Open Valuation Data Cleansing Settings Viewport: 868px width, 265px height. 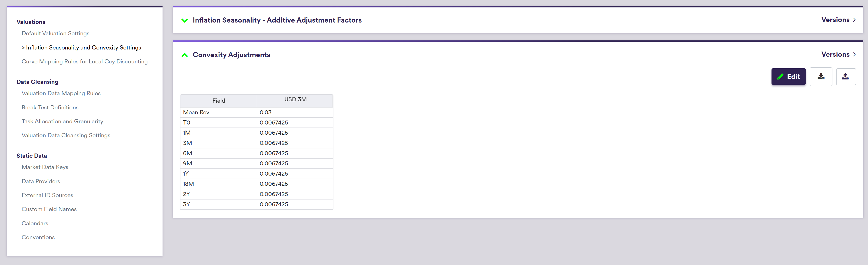tap(66, 135)
